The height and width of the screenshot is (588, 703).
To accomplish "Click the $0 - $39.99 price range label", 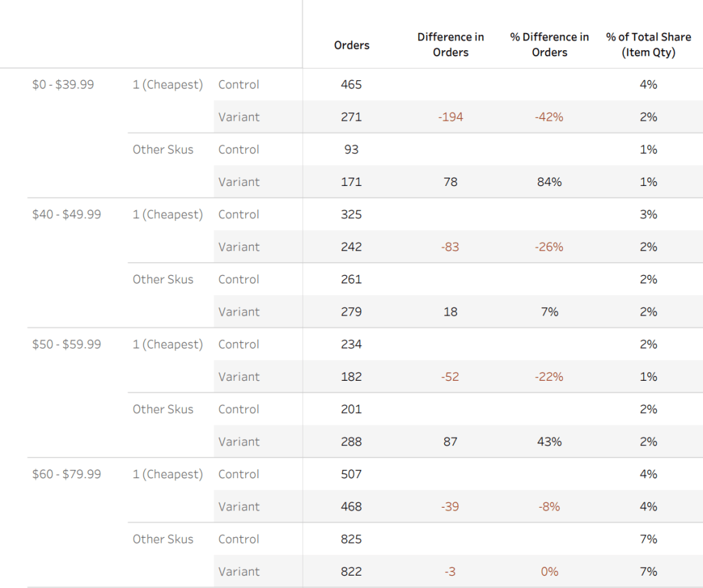I will point(63,85).
